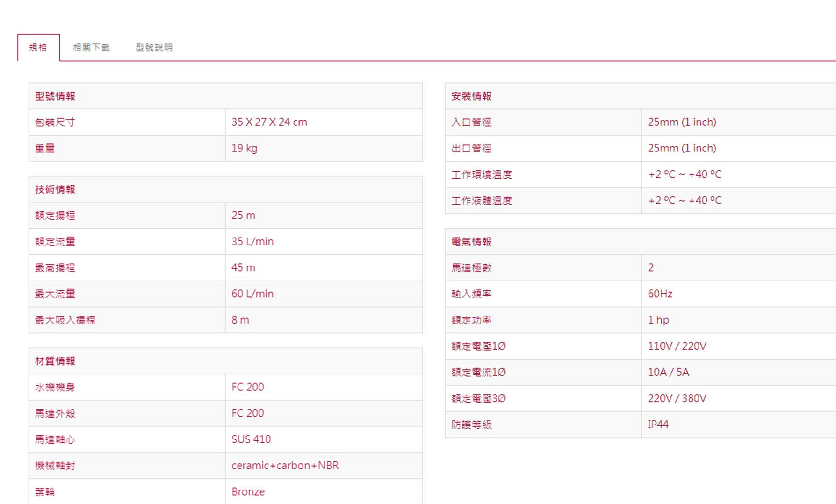This screenshot has height=504, width=836.
Task: Click the 葉輪 label
Action: coord(45,492)
